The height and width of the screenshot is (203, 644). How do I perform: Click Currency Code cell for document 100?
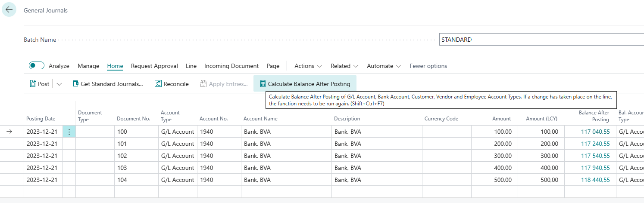[447, 132]
